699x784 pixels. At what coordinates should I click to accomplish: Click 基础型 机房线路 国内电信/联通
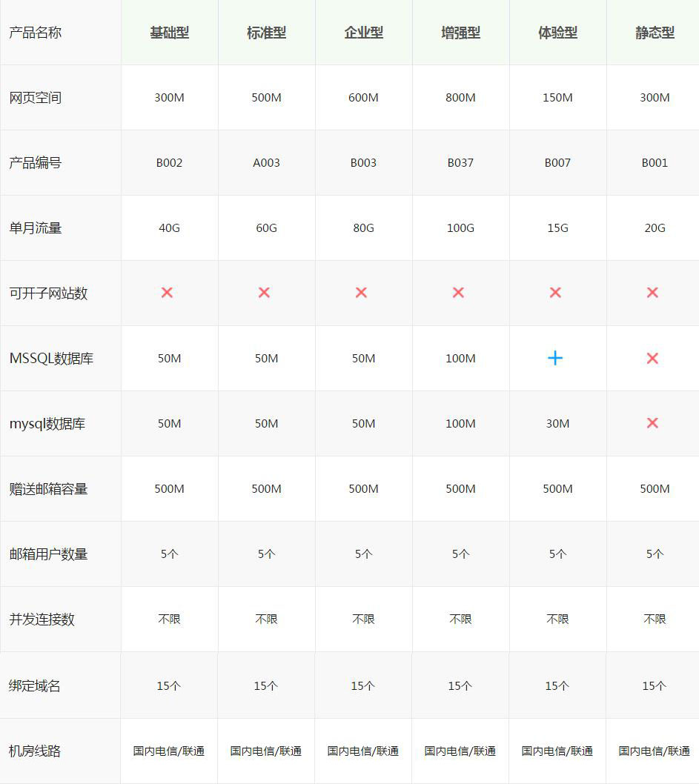pos(169,751)
